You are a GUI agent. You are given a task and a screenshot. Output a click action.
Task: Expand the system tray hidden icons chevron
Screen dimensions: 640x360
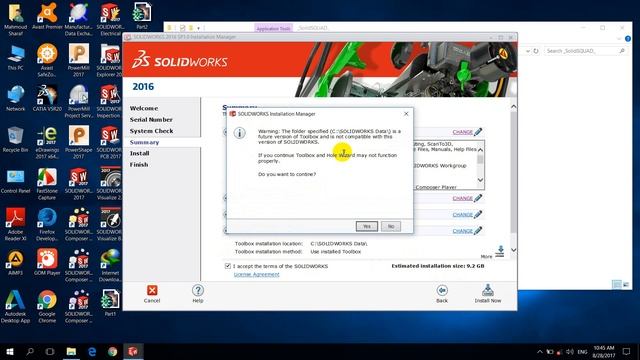tap(540, 351)
